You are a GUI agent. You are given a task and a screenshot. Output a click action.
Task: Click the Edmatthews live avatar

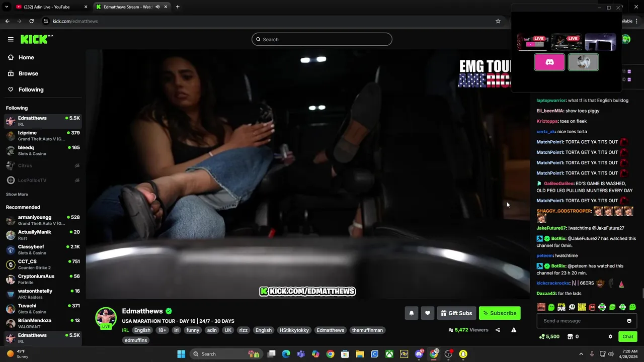pyautogui.click(x=106, y=318)
